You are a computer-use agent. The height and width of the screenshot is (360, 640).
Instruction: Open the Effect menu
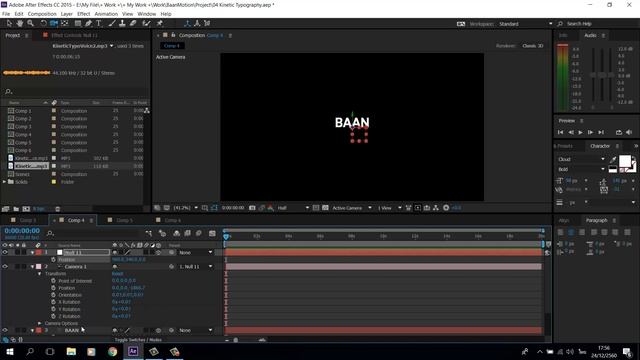click(84, 14)
